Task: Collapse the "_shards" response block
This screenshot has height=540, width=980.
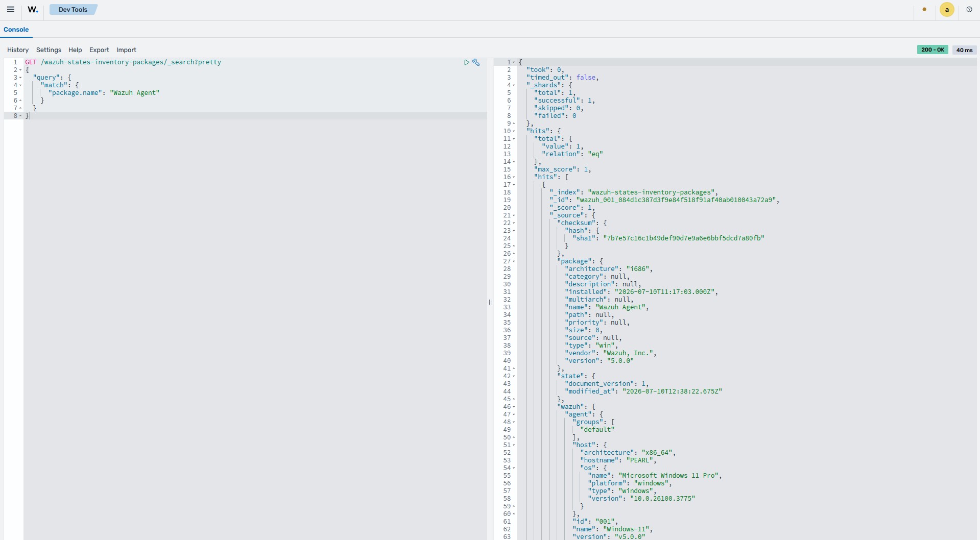Action: (x=514, y=85)
